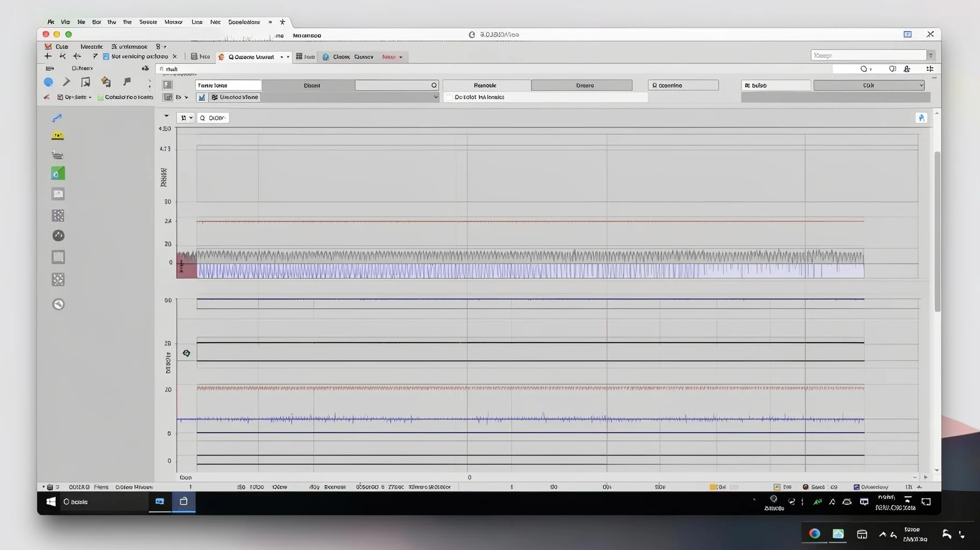Click the 'Unooloo Mione' button
This screenshot has width=980, height=550.
pos(235,97)
